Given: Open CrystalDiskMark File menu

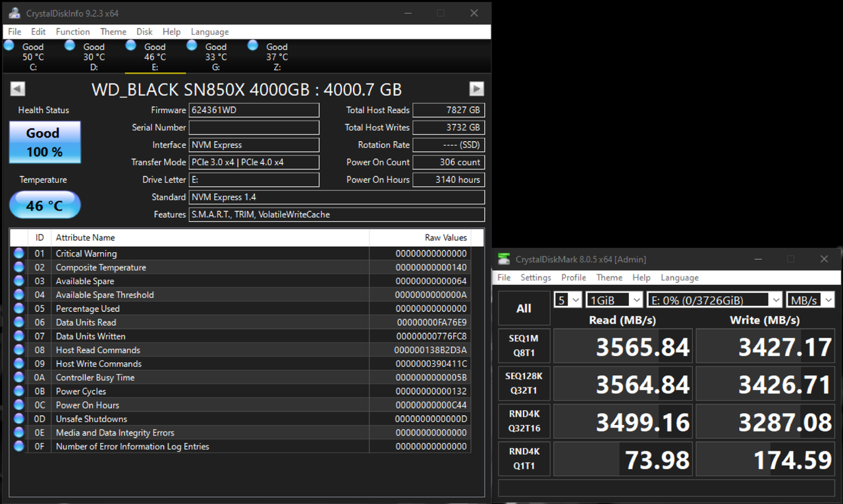Looking at the screenshot, I should pos(504,278).
